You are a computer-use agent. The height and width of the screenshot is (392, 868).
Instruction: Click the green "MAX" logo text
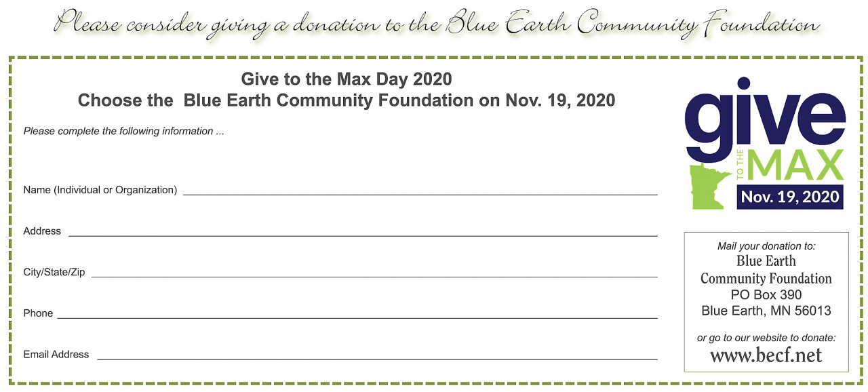point(796,165)
